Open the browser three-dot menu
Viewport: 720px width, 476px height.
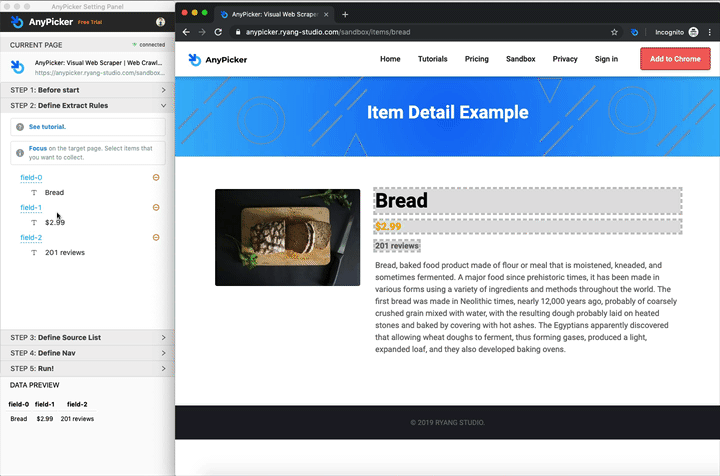(710, 32)
